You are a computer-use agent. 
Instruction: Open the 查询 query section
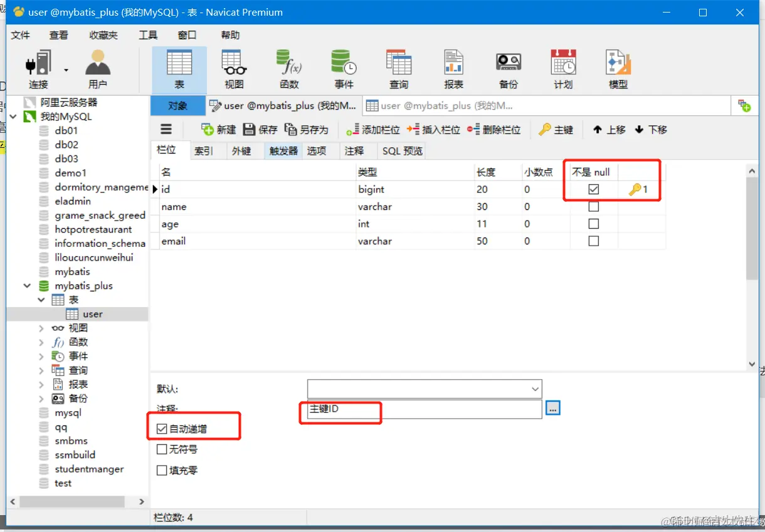(399, 70)
